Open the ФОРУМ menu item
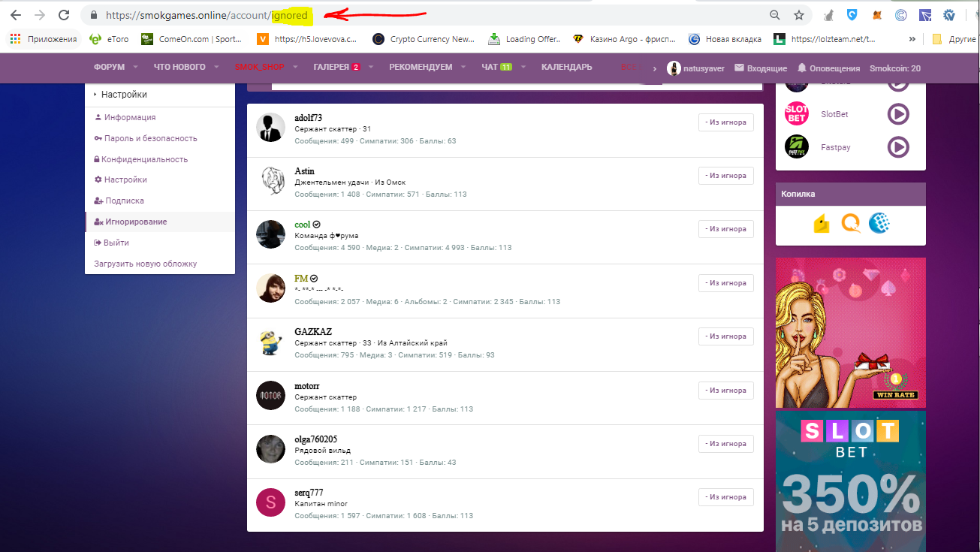Image resolution: width=980 pixels, height=552 pixels. pos(109,68)
